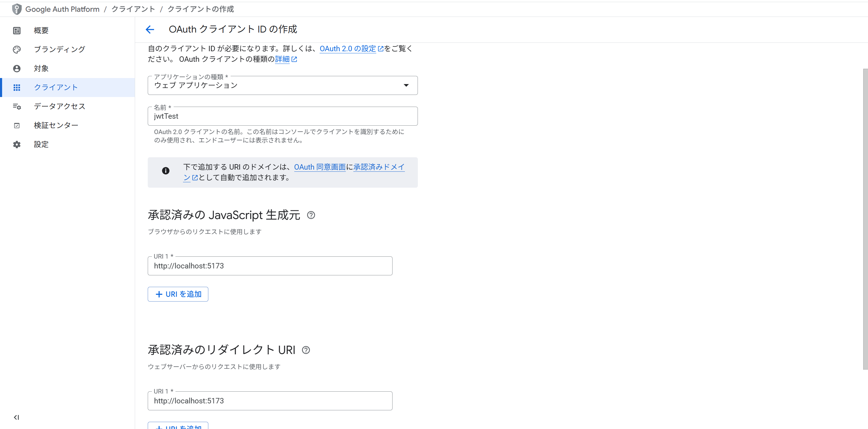Click help icon beside JavaScript 生成元 heading
This screenshot has width=868, height=429.
(x=311, y=215)
